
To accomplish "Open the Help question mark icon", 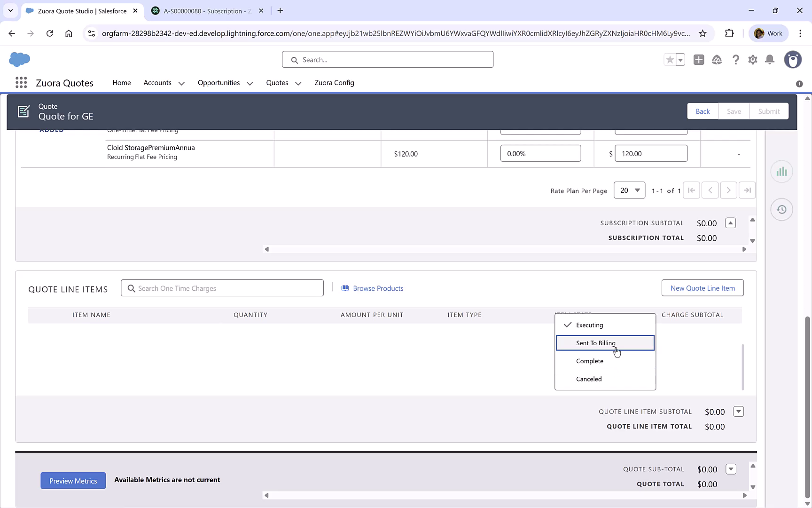I will click(x=735, y=60).
